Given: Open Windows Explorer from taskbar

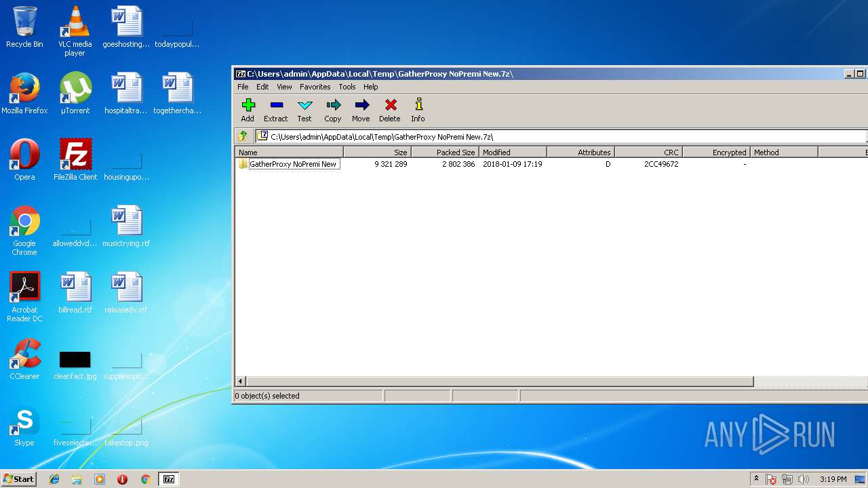Looking at the screenshot, I should tap(77, 479).
